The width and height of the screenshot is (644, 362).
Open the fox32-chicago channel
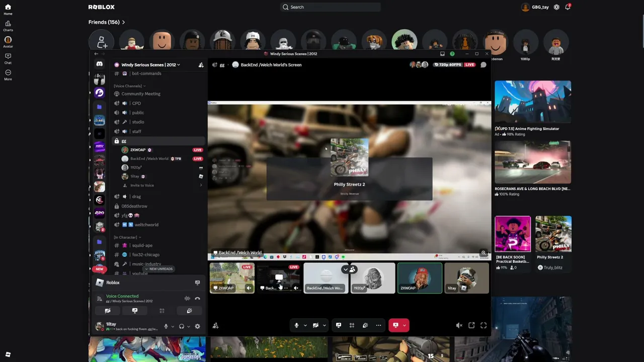click(x=158, y=255)
